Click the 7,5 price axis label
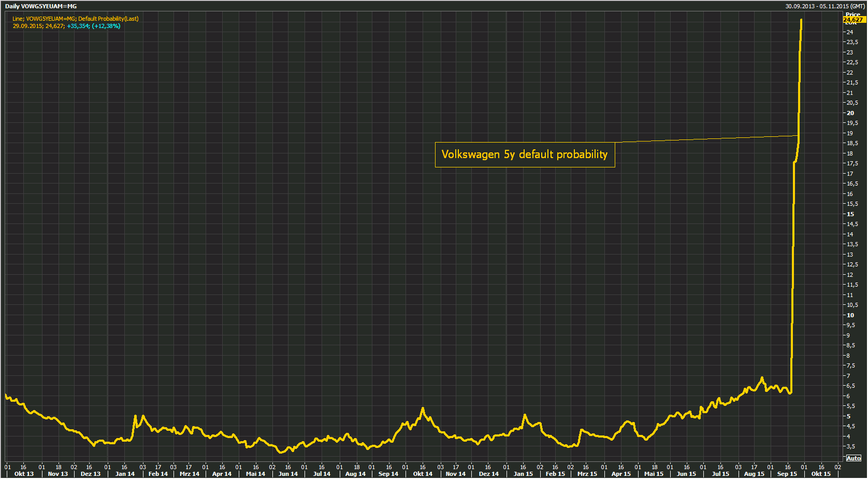Screen dimensions: 868x479 (x=851, y=365)
